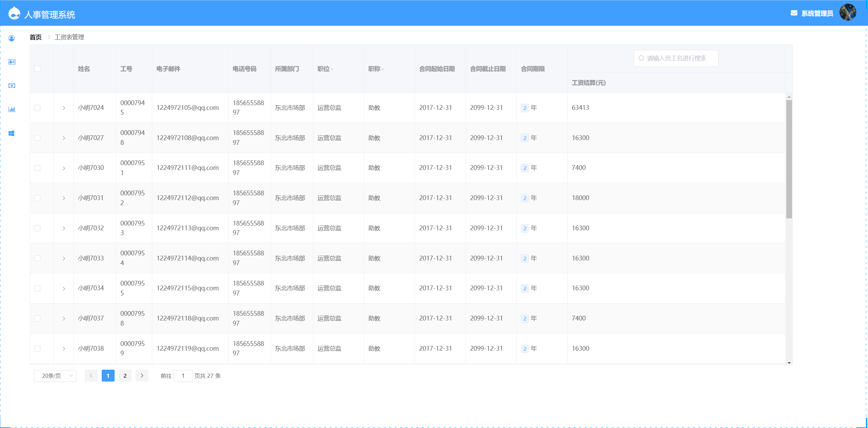Viewport: 868px width, 428px height.
Task: Open the ID card sidebar icon
Action: pos(12,62)
